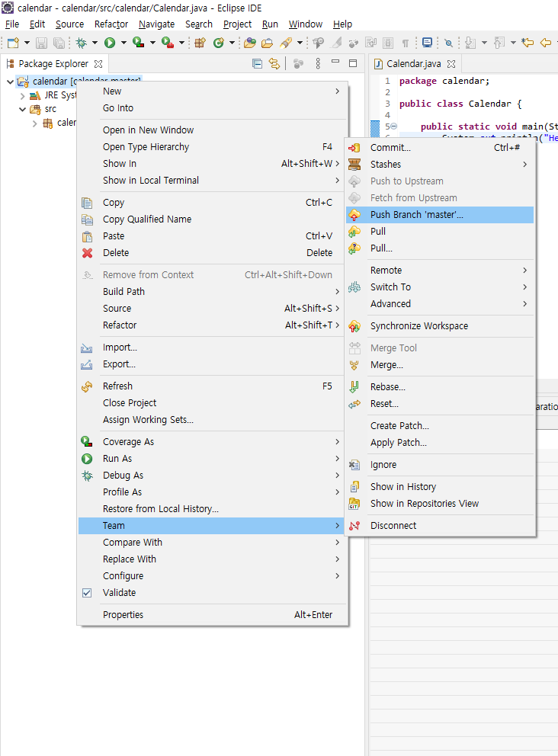Select Close Project menu item
Viewport: 558px width, 756px height.
tap(212, 403)
